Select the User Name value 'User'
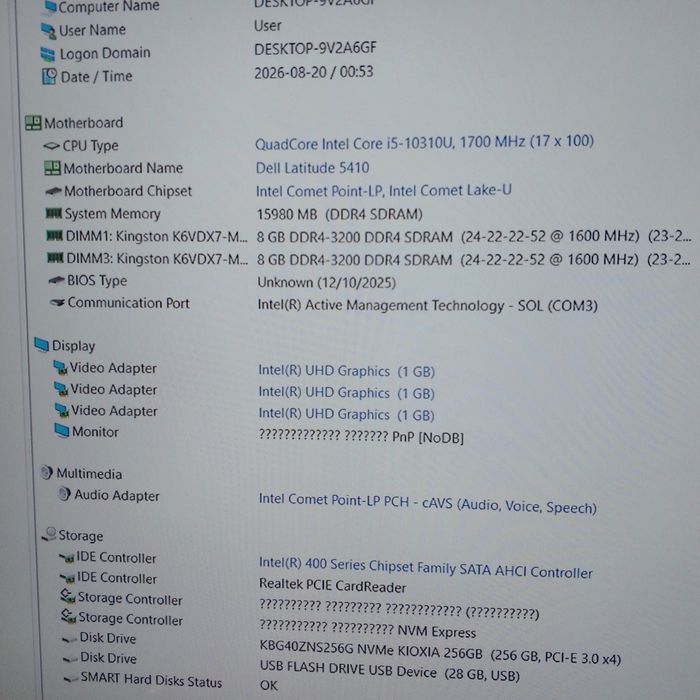The height and width of the screenshot is (700, 700). (x=267, y=26)
